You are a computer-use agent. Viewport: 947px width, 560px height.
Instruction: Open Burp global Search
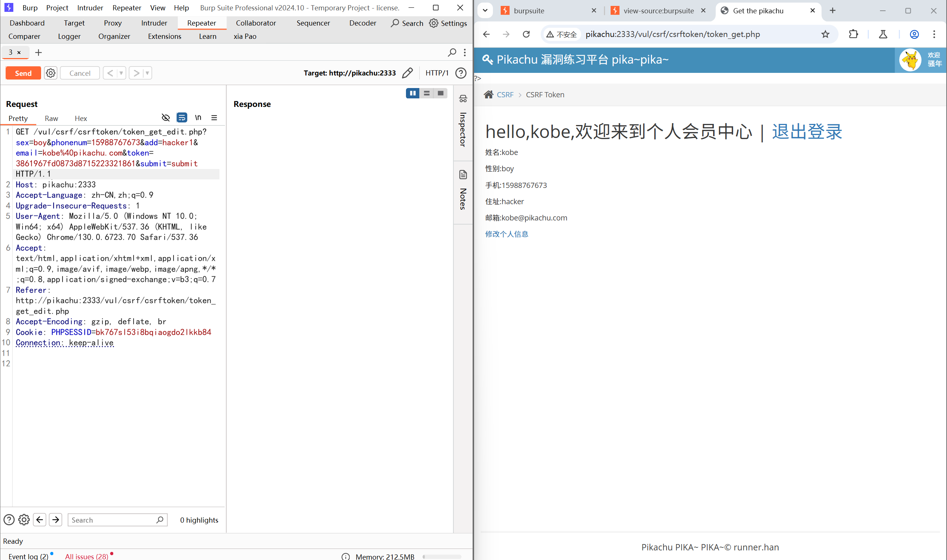pos(407,23)
